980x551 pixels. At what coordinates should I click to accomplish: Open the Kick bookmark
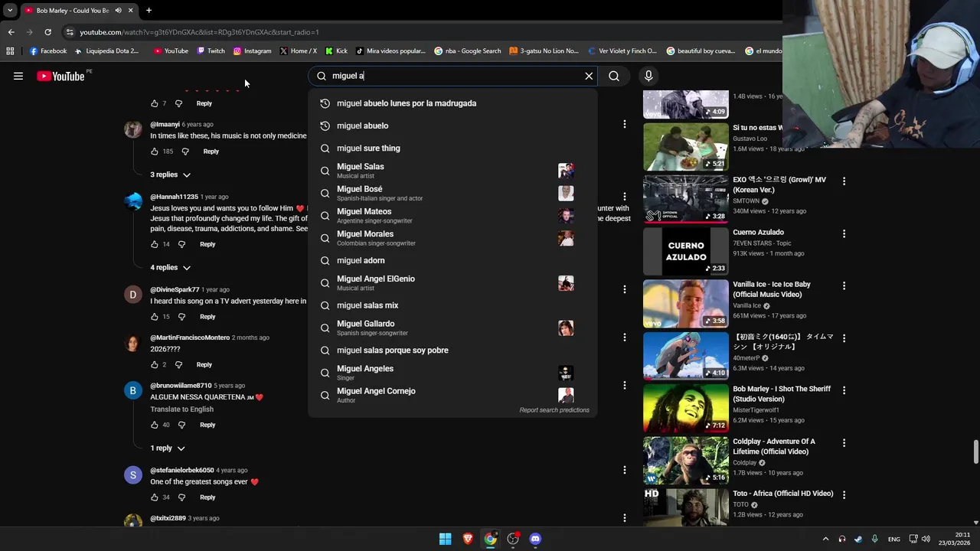[336, 51]
